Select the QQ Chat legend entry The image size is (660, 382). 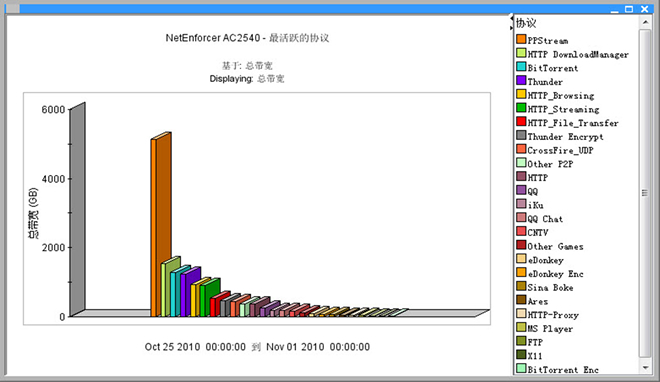pos(540,218)
